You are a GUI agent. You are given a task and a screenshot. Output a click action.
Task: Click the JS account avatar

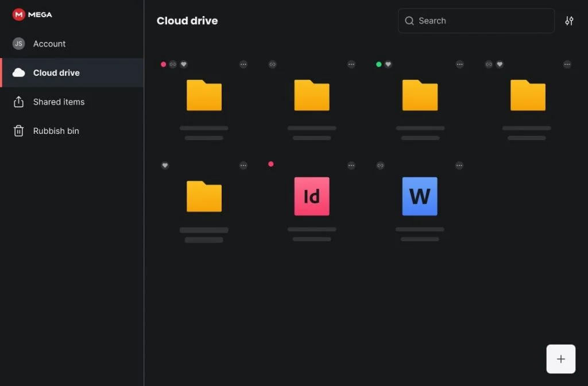pos(19,44)
